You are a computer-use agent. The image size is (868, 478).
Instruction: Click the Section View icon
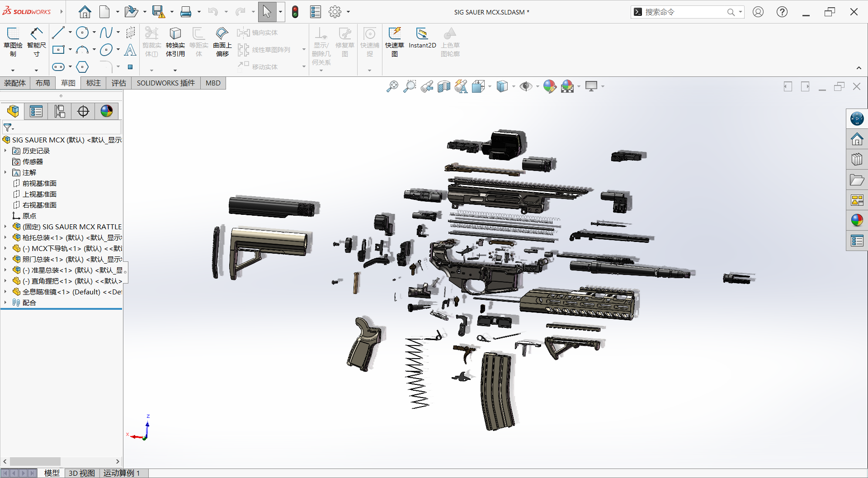tap(444, 86)
